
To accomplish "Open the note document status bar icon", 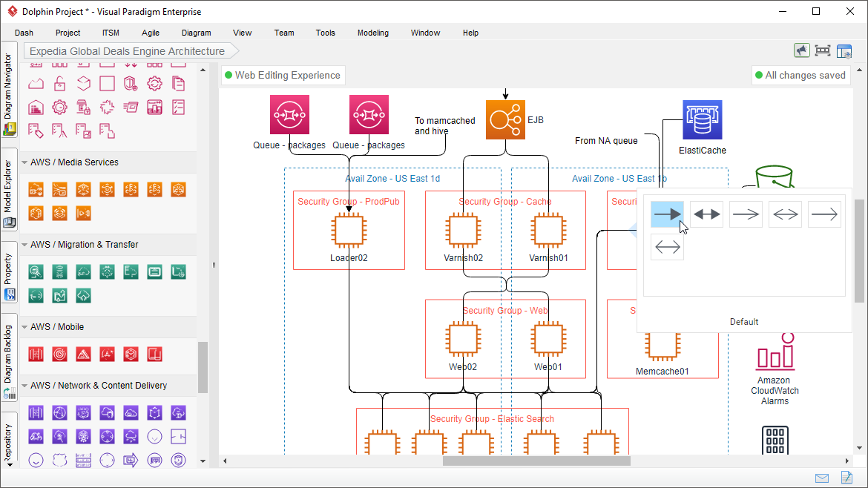I will (846, 478).
